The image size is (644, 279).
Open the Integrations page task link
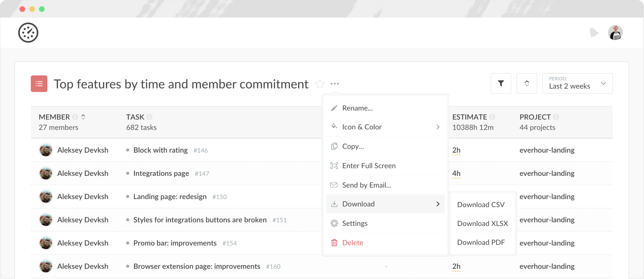pyautogui.click(x=161, y=173)
